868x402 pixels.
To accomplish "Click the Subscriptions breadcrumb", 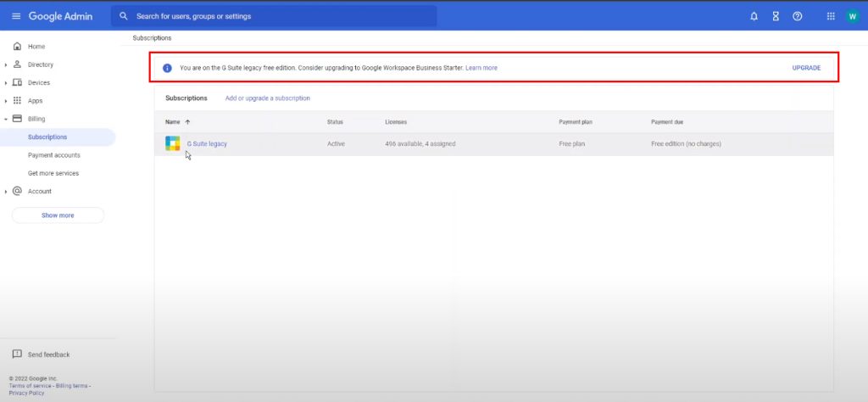I will click(x=152, y=38).
